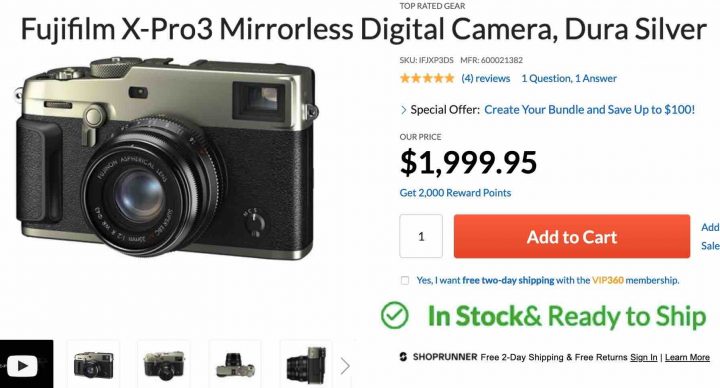Image resolution: width=720 pixels, height=388 pixels.
Task: Show next thumbnails with right chevron
Action: tap(345, 366)
